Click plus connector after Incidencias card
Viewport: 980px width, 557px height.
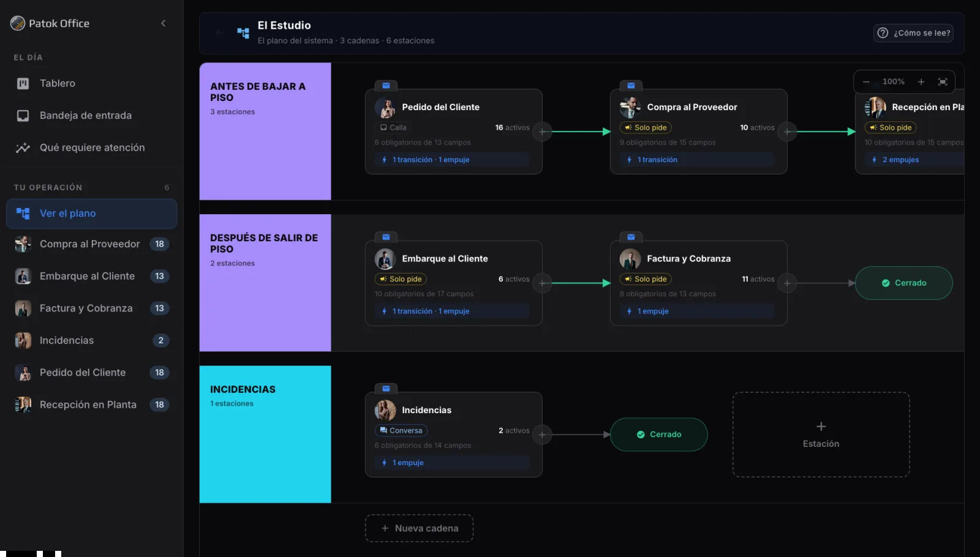(x=542, y=435)
